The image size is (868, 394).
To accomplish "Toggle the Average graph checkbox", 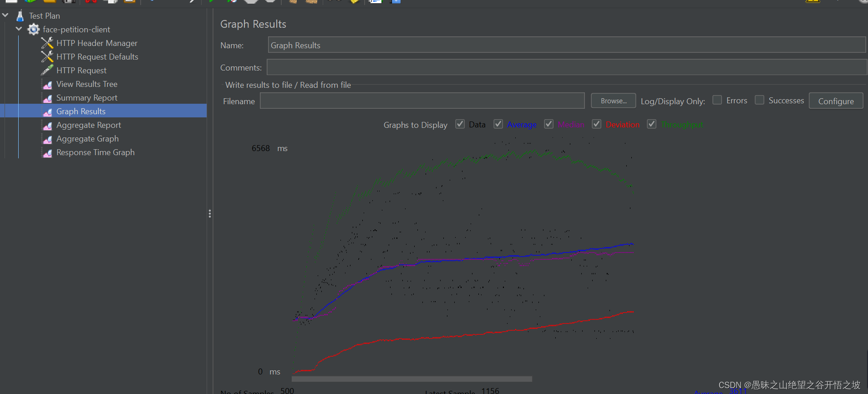I will pyautogui.click(x=498, y=124).
